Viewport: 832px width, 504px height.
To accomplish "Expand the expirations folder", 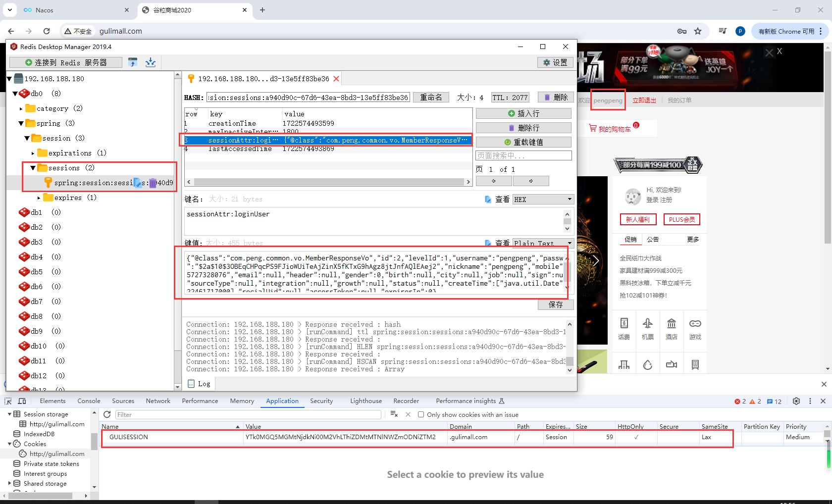I will click(x=33, y=153).
